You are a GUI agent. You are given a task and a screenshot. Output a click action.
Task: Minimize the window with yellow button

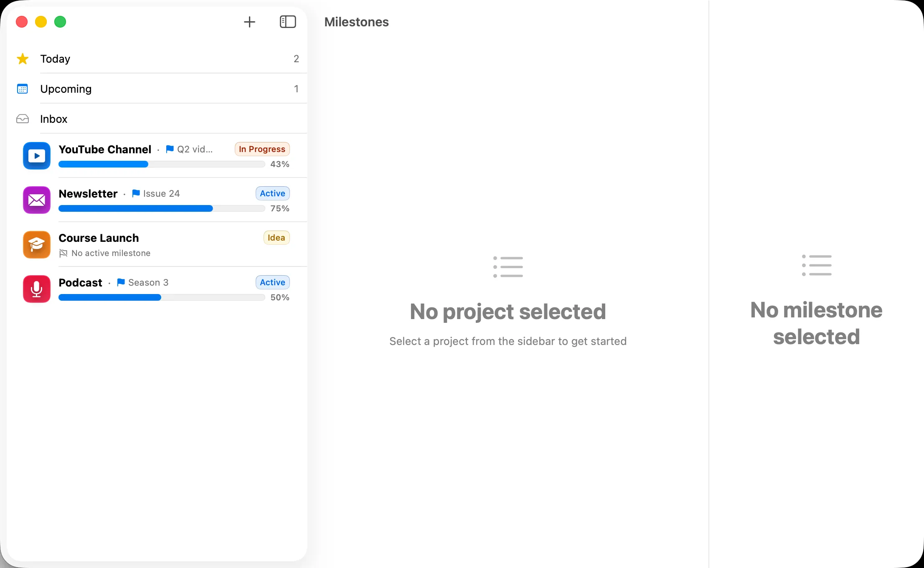(41, 22)
